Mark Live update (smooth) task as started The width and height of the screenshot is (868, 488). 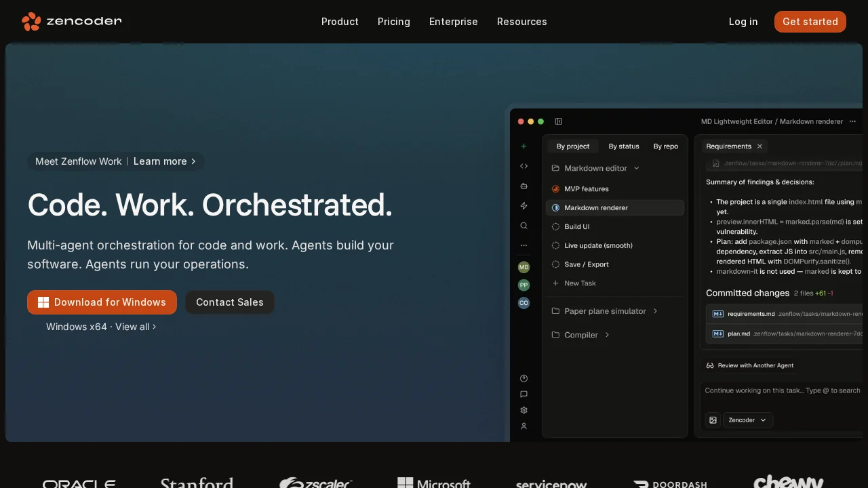555,245
